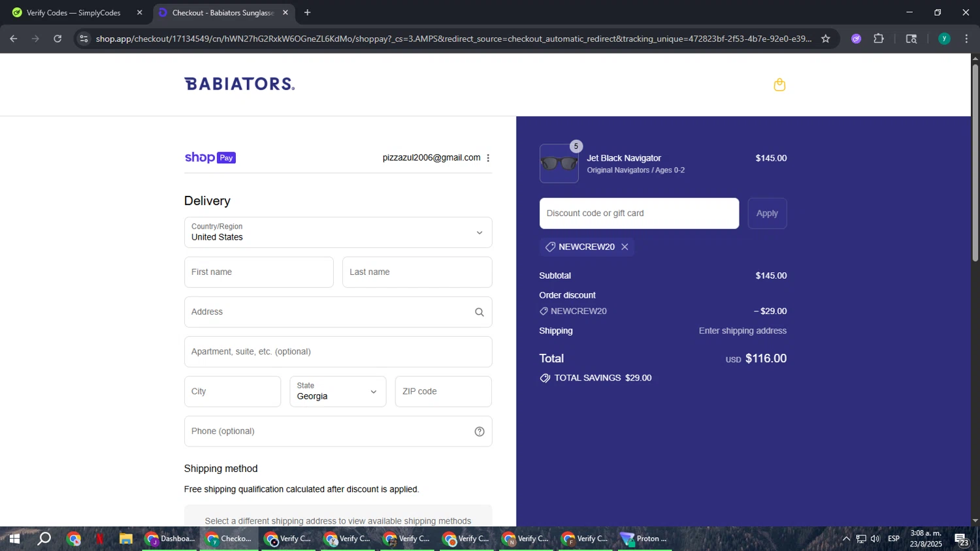Reload the page with the refresh button
980x551 pixels.
click(x=57, y=39)
